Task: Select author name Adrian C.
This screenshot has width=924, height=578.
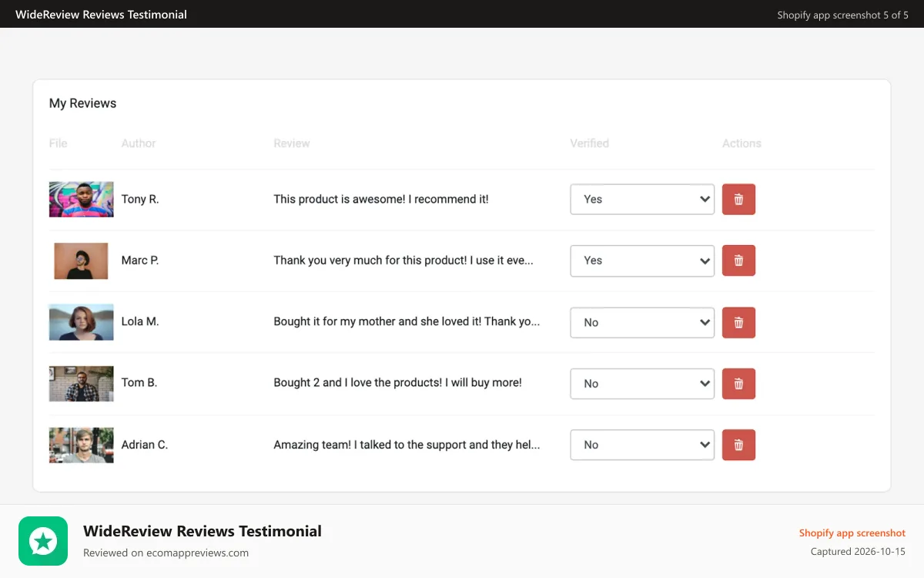Action: click(145, 445)
